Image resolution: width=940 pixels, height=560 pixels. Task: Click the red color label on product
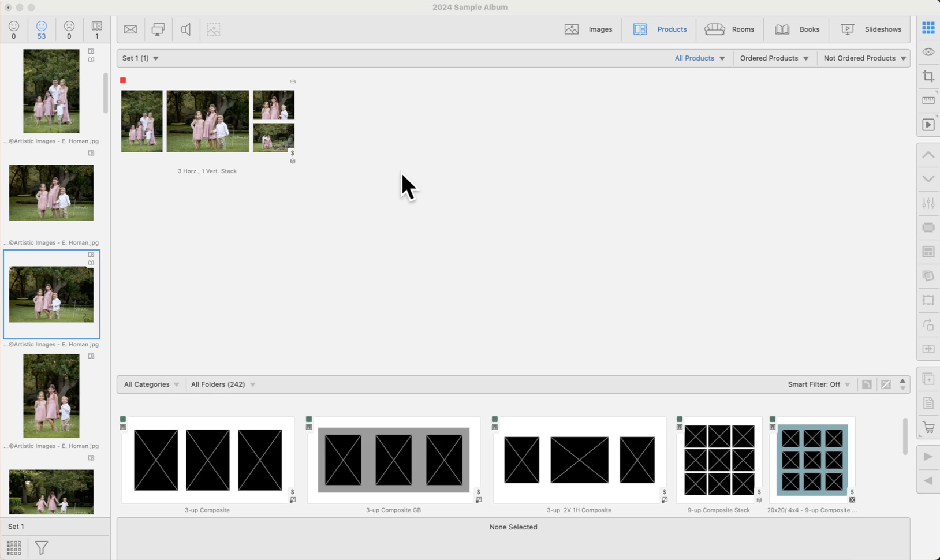pyautogui.click(x=123, y=80)
